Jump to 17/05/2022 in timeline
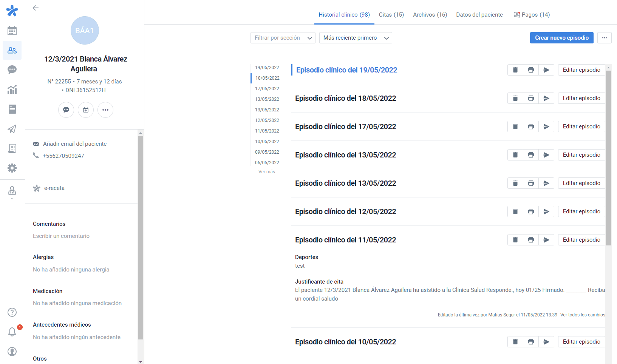This screenshot has height=364, width=617. pos(267,89)
